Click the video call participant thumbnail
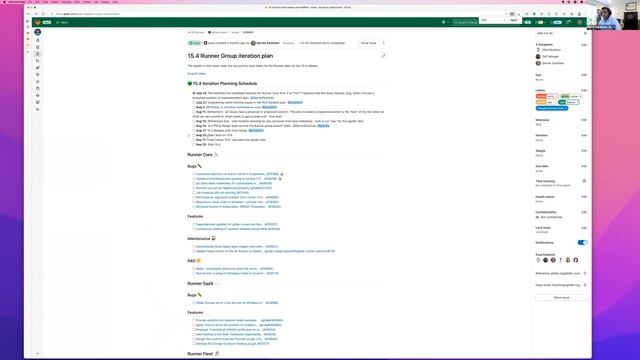Screen dimensions: 640x360 (x=613, y=15)
